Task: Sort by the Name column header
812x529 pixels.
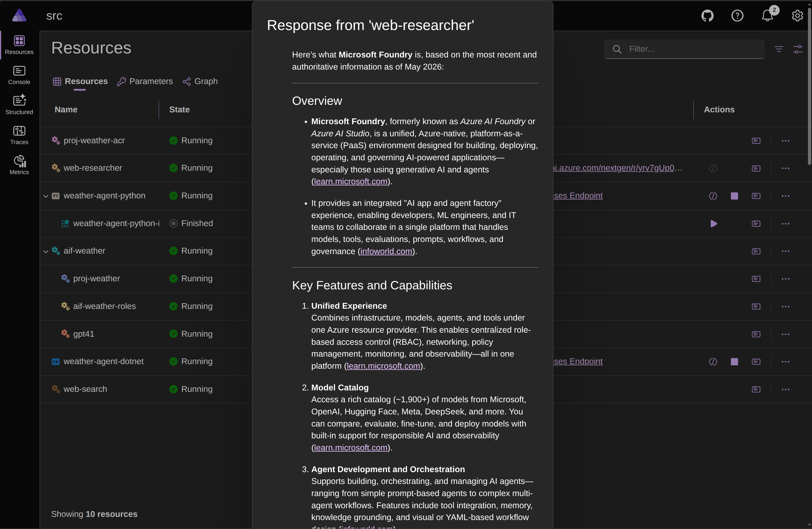Action: tap(66, 109)
